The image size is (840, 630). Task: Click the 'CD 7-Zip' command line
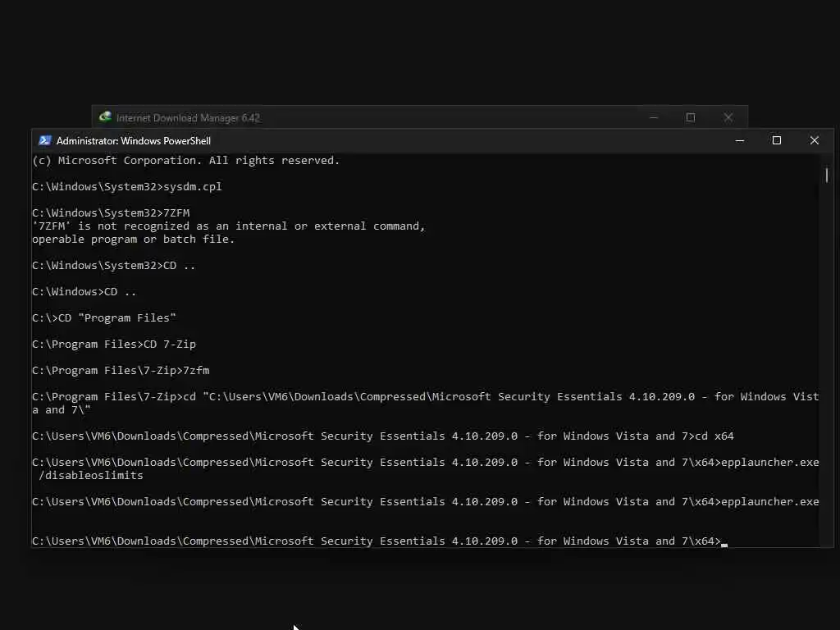[x=114, y=345]
